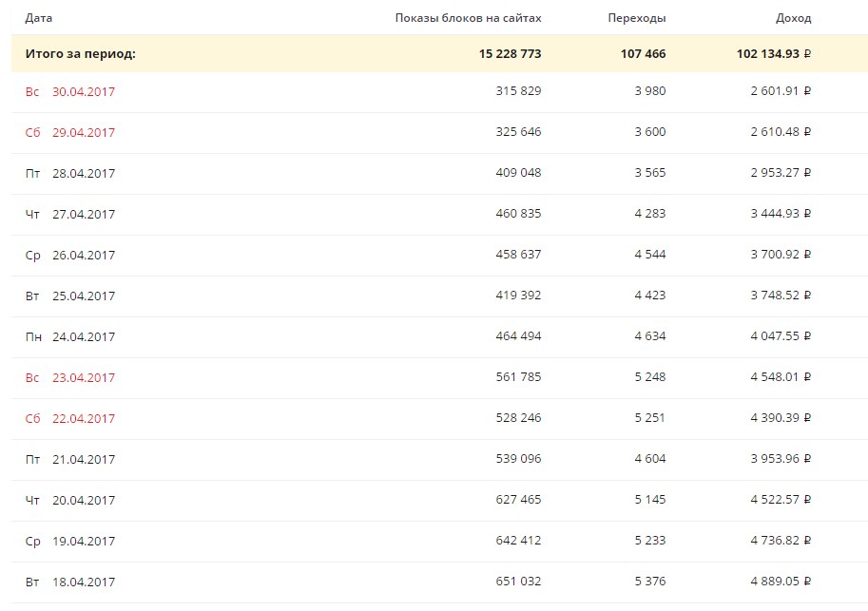Click income value 2 601.91 ₽
The height and width of the screenshot is (611, 868).
point(781,91)
